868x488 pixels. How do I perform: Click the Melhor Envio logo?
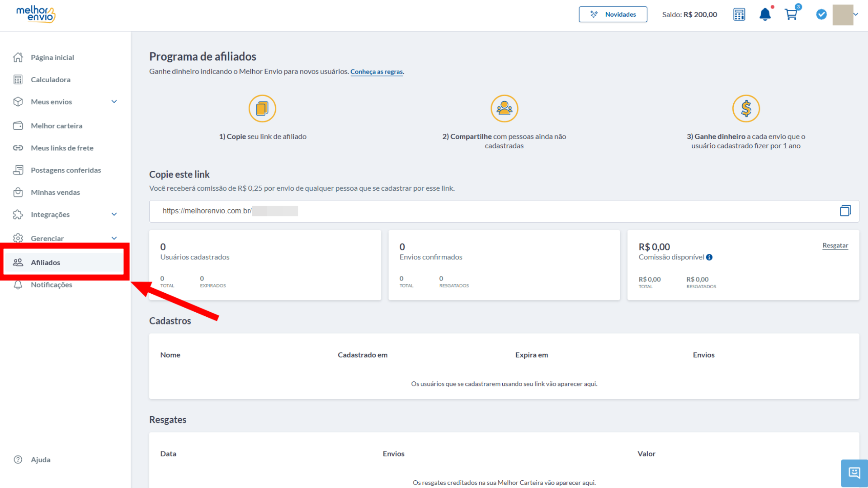36,14
